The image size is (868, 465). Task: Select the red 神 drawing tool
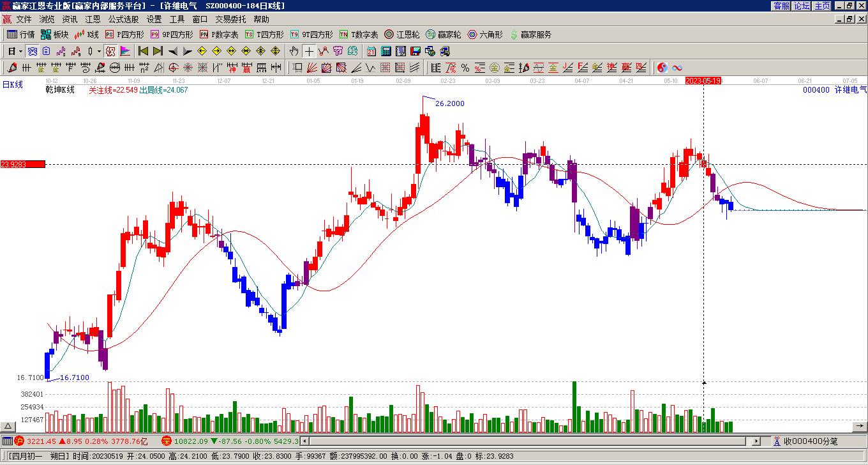pos(232,67)
